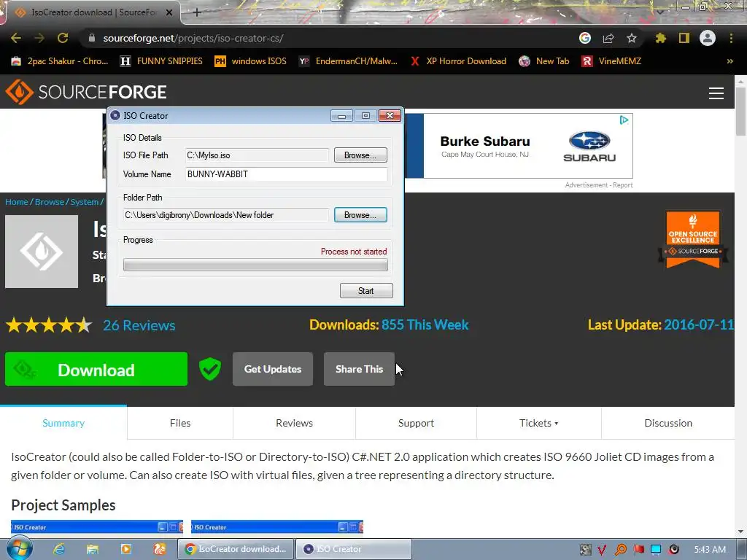Image resolution: width=747 pixels, height=560 pixels.
Task: Open the Windows Start orb
Action: (x=20, y=548)
